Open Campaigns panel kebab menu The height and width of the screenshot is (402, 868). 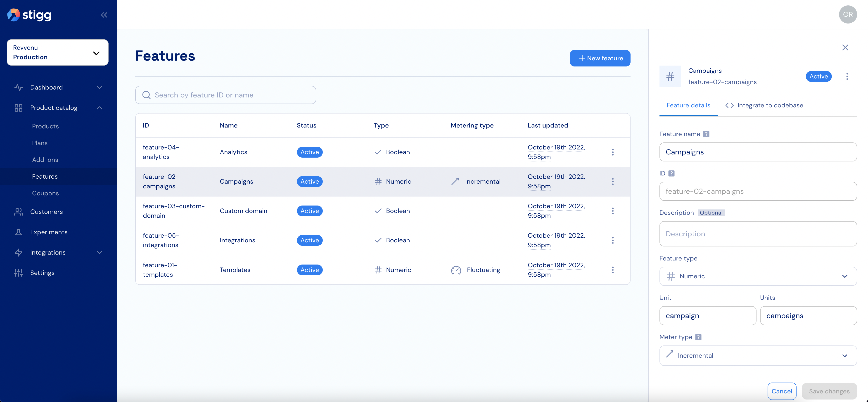click(847, 76)
